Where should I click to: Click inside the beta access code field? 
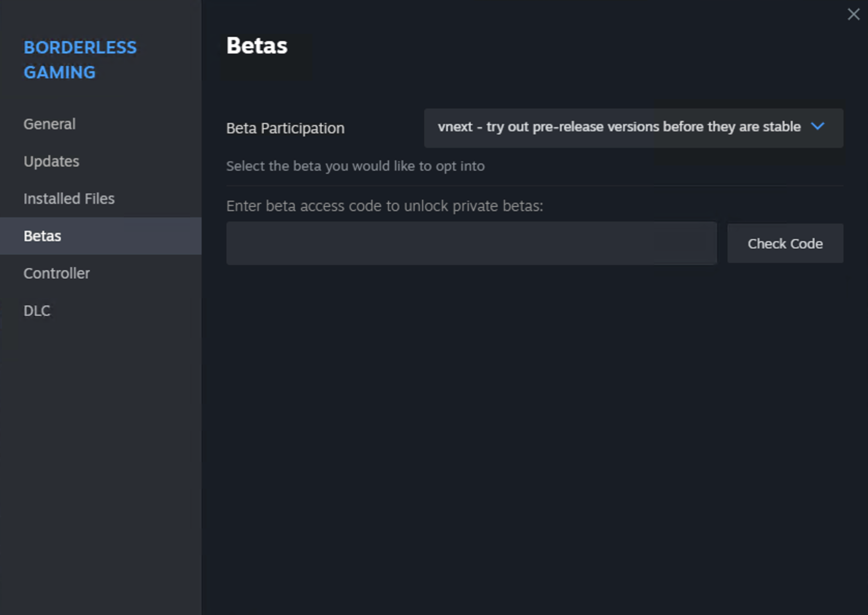(471, 243)
